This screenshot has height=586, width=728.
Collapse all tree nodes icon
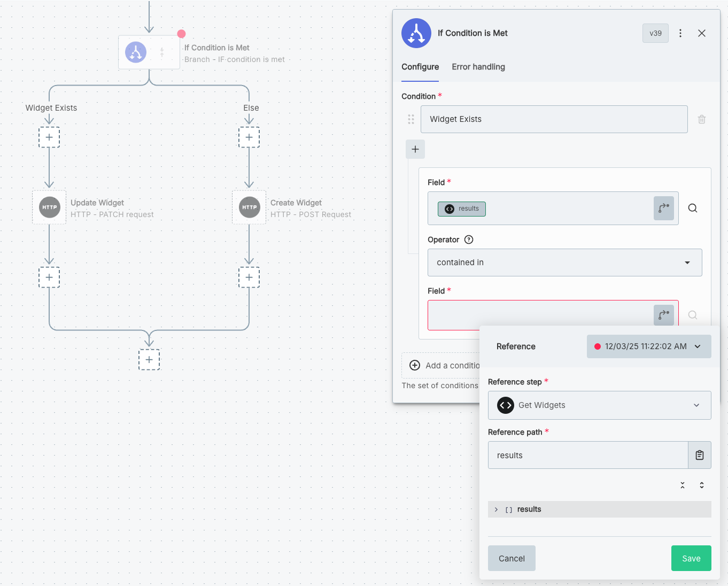click(683, 485)
